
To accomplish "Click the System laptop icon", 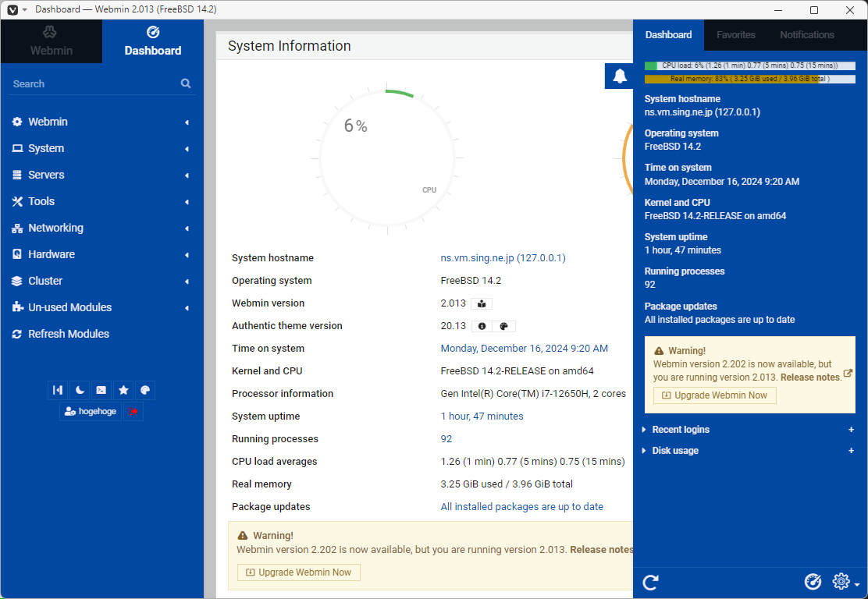I will pos(17,148).
